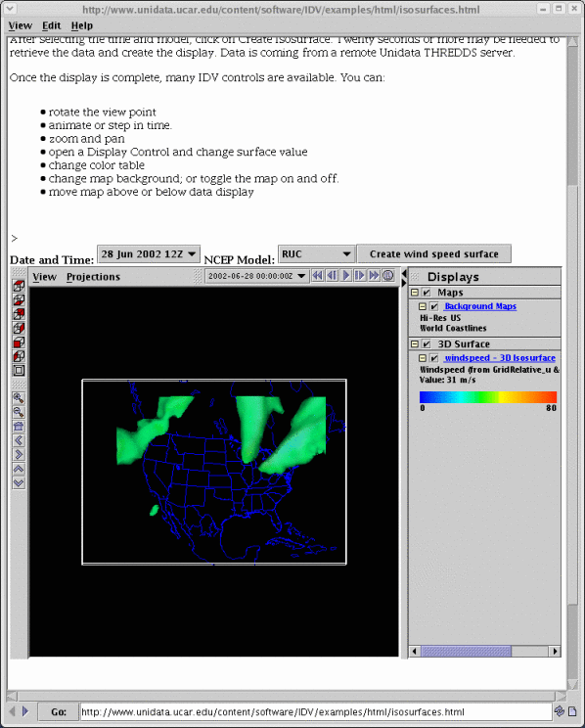Screen dimensions: 585x728
Task: Toggle the 3D Surface category checkbox
Action: 427,344
